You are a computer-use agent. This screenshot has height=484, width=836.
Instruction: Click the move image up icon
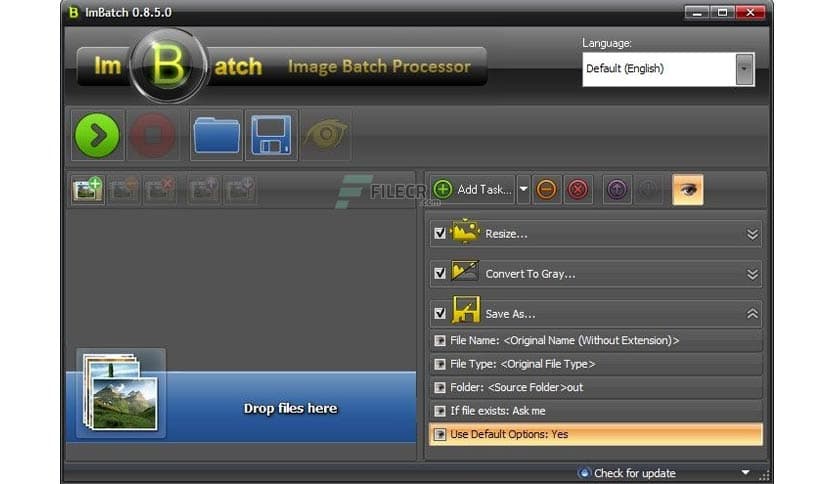pyautogui.click(x=203, y=189)
